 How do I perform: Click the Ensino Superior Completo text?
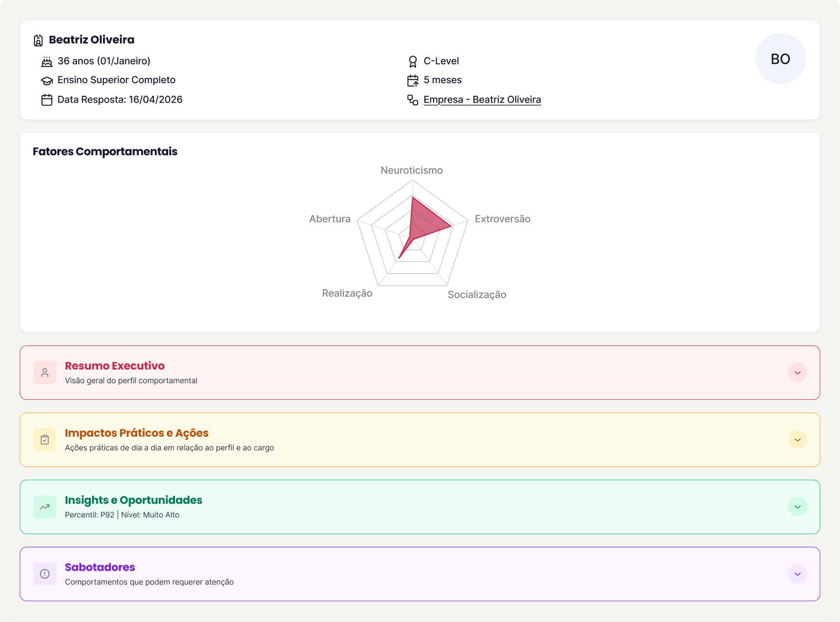(x=117, y=80)
